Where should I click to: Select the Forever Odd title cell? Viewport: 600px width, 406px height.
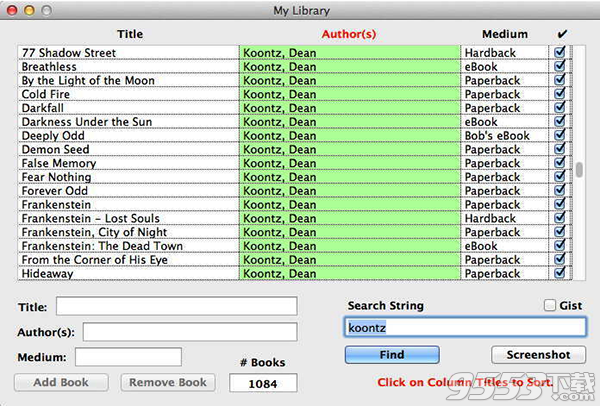click(x=129, y=190)
